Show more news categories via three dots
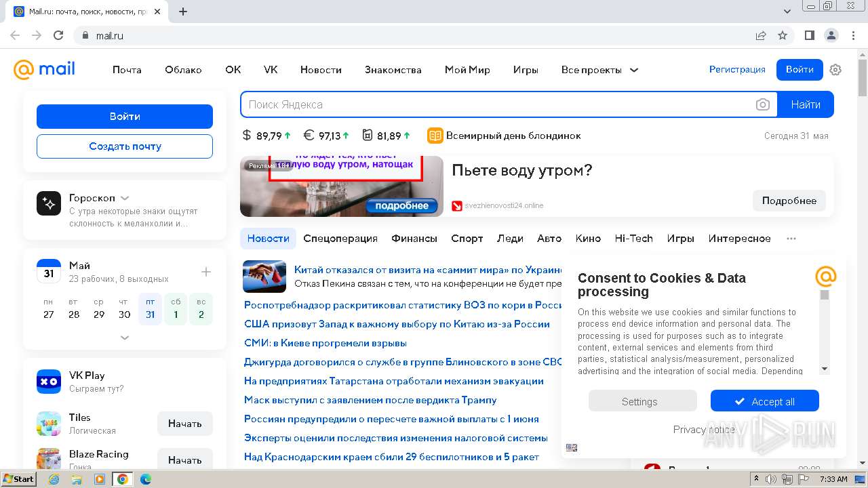 pyautogui.click(x=791, y=239)
